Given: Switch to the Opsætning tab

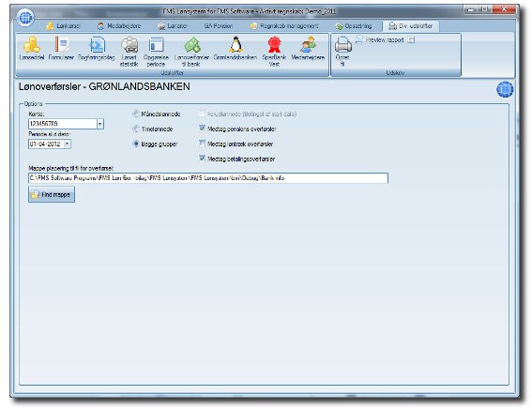Looking at the screenshot, I should [354, 26].
